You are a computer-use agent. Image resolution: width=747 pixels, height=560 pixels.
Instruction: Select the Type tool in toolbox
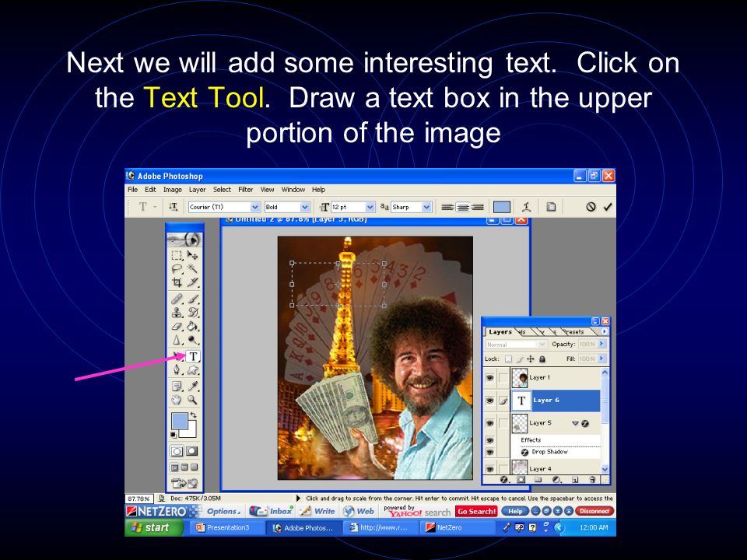click(x=193, y=356)
